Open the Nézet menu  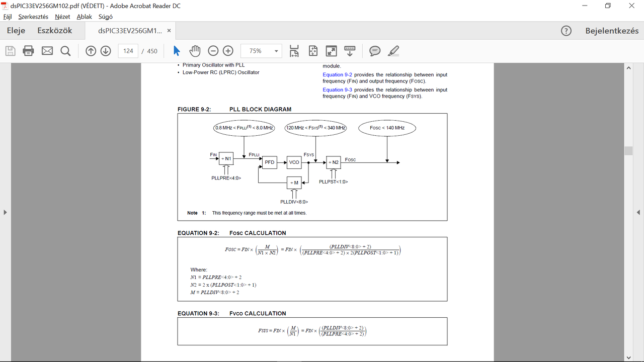click(62, 17)
